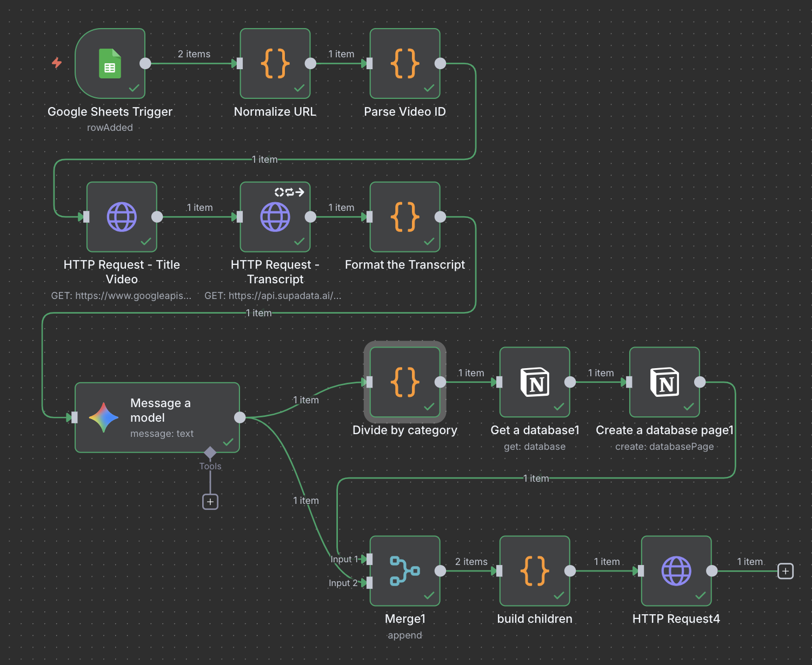
Task: Open the Divide by category code node
Action: pos(405,382)
